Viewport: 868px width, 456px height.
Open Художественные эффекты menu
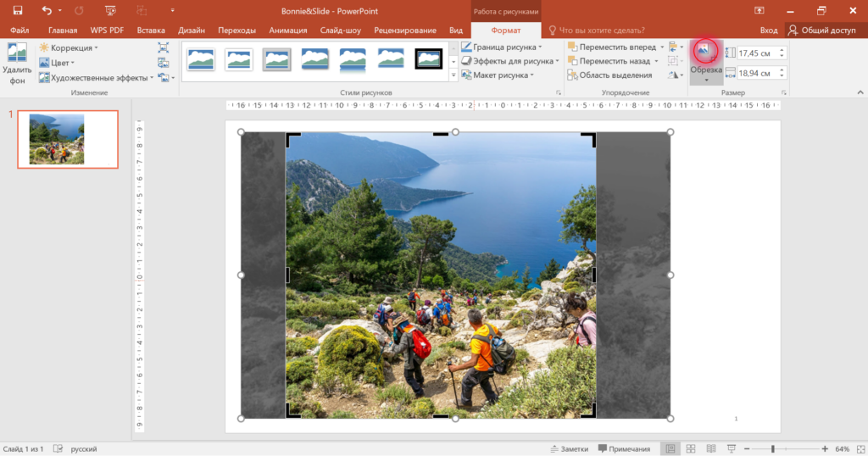click(x=97, y=77)
